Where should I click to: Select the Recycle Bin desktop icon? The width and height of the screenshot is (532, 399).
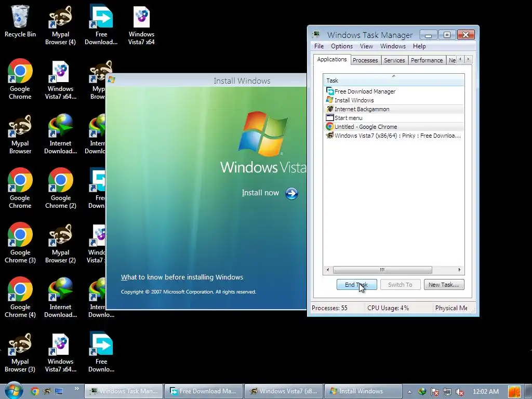pyautogui.click(x=20, y=21)
